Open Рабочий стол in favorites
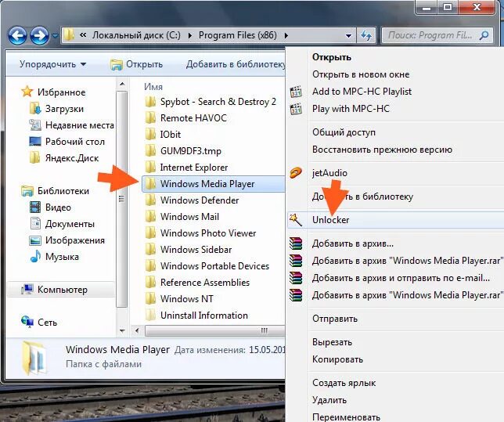 tap(67, 142)
